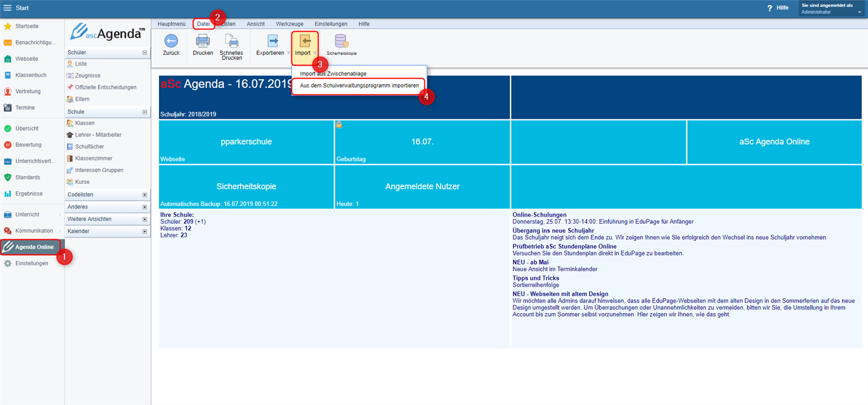The width and height of the screenshot is (868, 405).
Task: Open the Webseite sidebar icon
Action: 8,59
